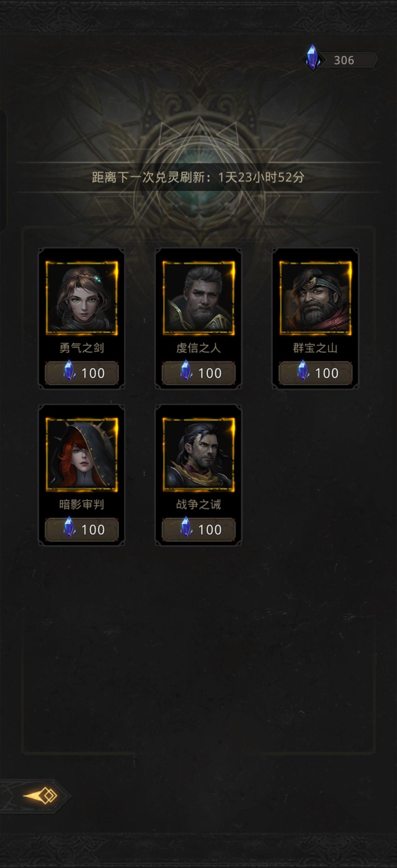397x868 pixels.
Task: Buy 勇气之剑 for 100 crystals
Action: [x=82, y=373]
